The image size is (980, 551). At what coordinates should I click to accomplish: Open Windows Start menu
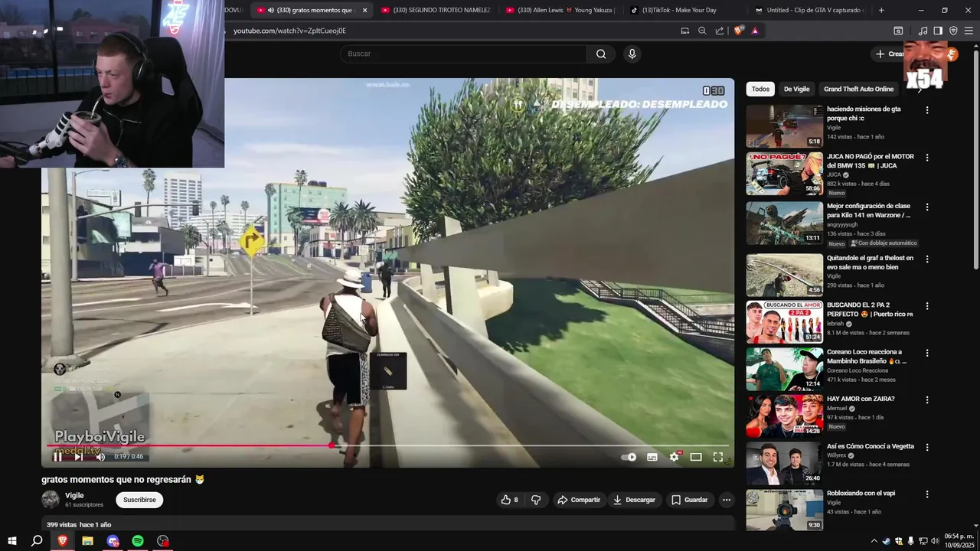click(x=12, y=541)
